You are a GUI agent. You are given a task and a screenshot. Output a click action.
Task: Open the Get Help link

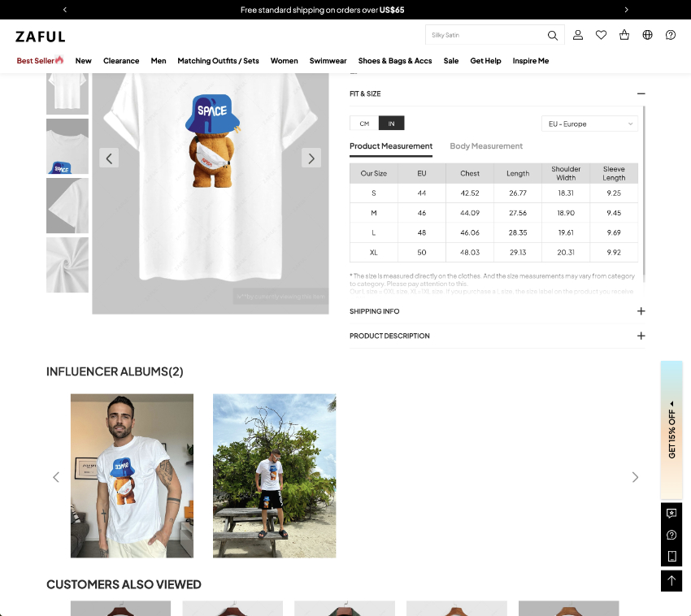click(485, 61)
